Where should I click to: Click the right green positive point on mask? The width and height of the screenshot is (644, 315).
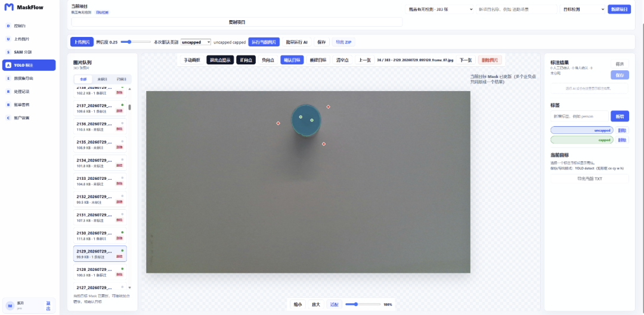pos(312,120)
